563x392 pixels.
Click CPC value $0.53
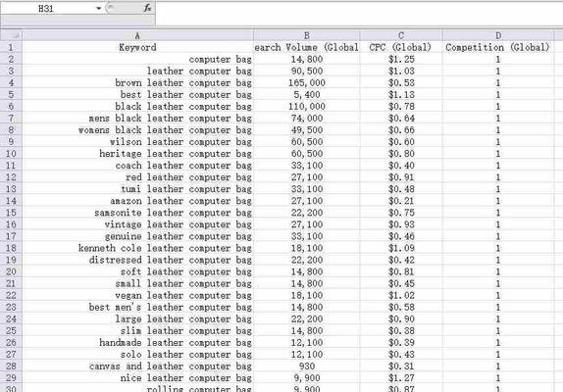click(401, 82)
